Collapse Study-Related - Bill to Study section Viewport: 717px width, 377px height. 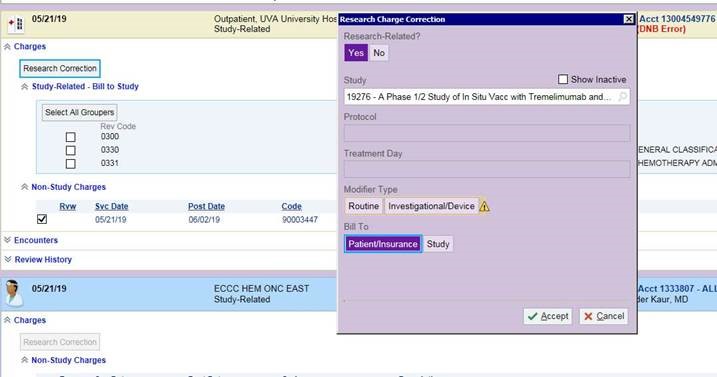(x=25, y=86)
